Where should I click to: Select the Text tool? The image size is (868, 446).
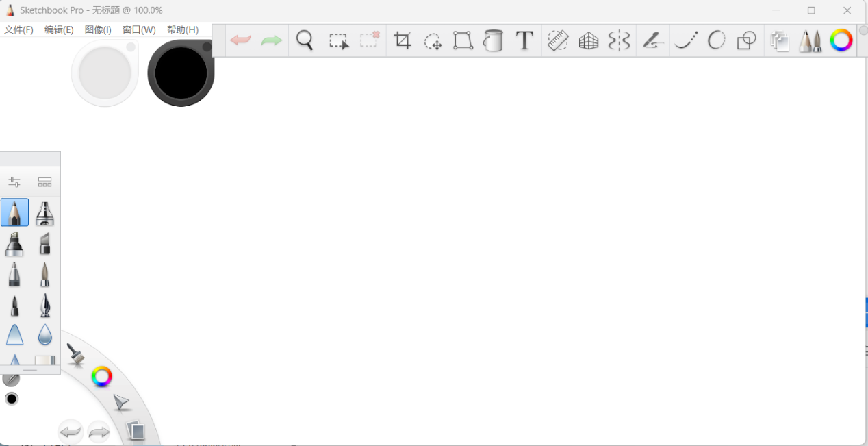tap(524, 40)
